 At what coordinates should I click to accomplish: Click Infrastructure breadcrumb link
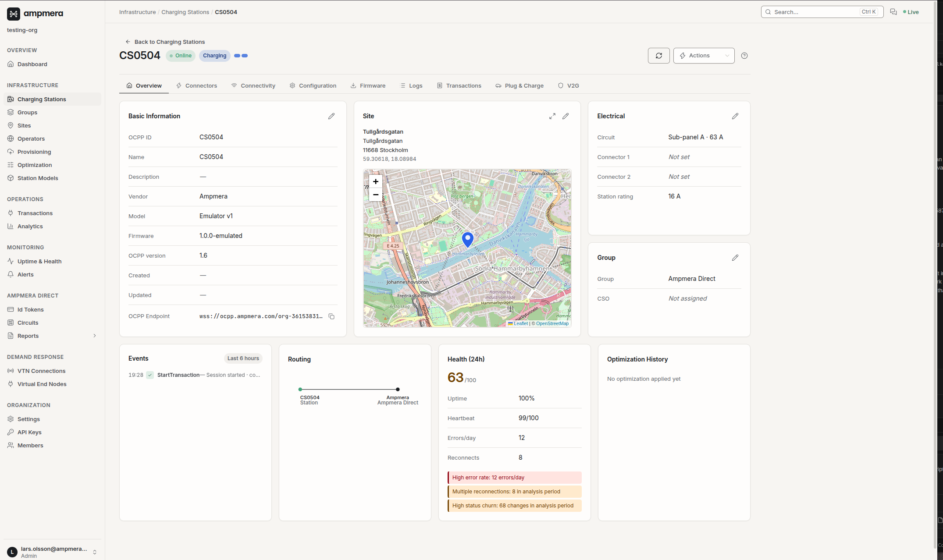pyautogui.click(x=137, y=12)
